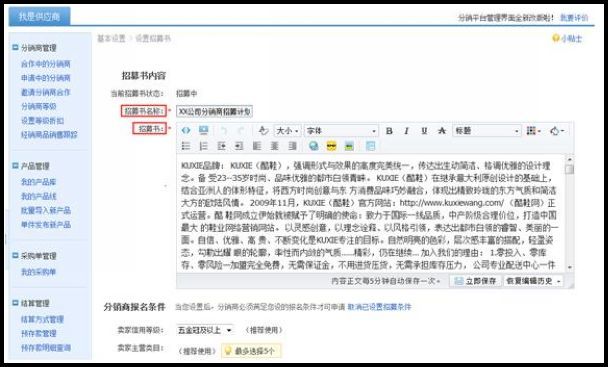Click the preview icon in editor toolbar
The width and height of the screenshot is (608, 367).
[x=203, y=130]
